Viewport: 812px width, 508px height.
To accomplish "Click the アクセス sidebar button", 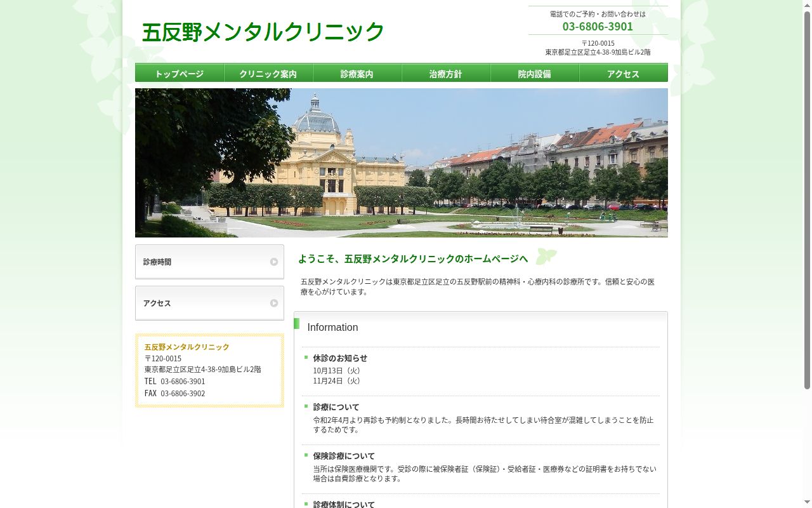I will point(209,303).
